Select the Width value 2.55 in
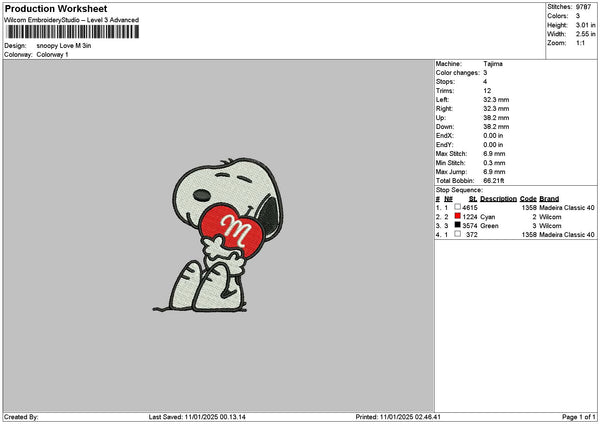This screenshot has width=600, height=424. pyautogui.click(x=585, y=34)
